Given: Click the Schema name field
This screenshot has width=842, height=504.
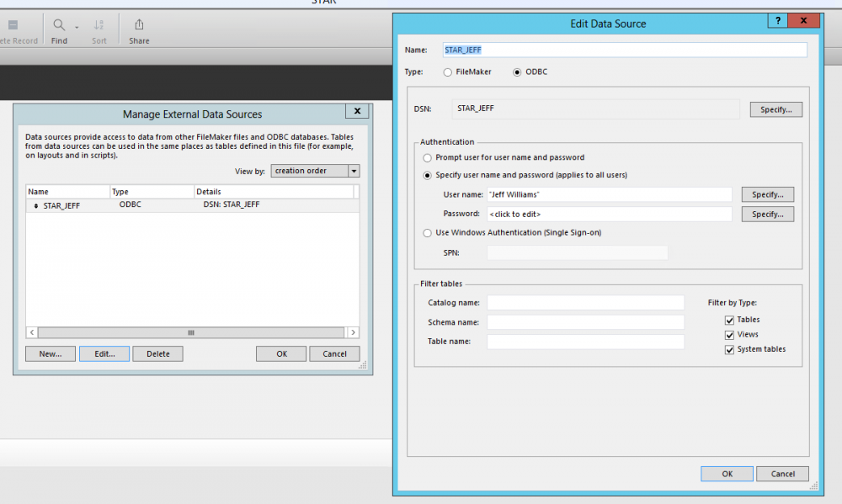Looking at the screenshot, I should (585, 322).
